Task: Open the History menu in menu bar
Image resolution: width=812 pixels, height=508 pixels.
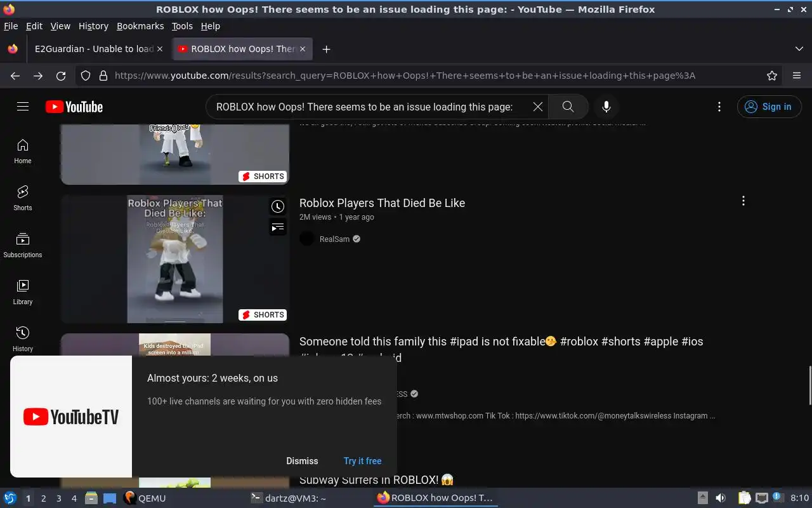Action: point(93,26)
